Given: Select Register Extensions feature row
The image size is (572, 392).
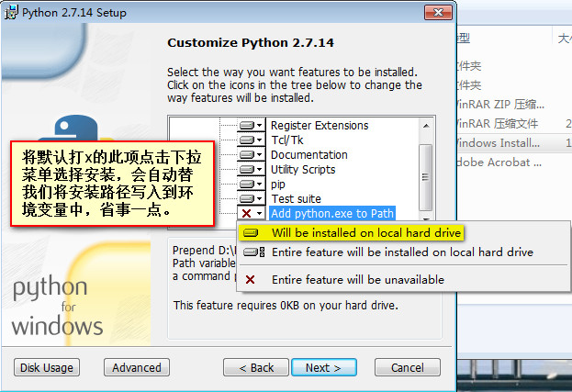Looking at the screenshot, I should pyautogui.click(x=320, y=126).
